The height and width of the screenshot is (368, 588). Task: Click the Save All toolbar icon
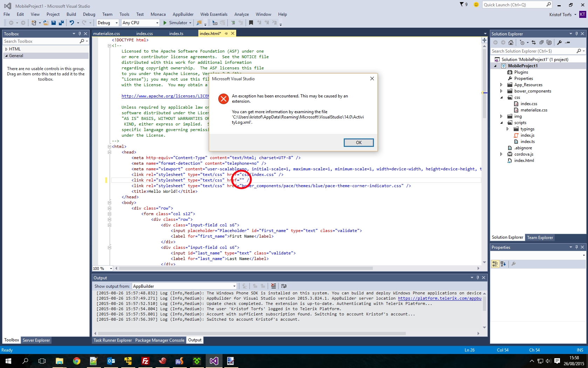point(61,23)
